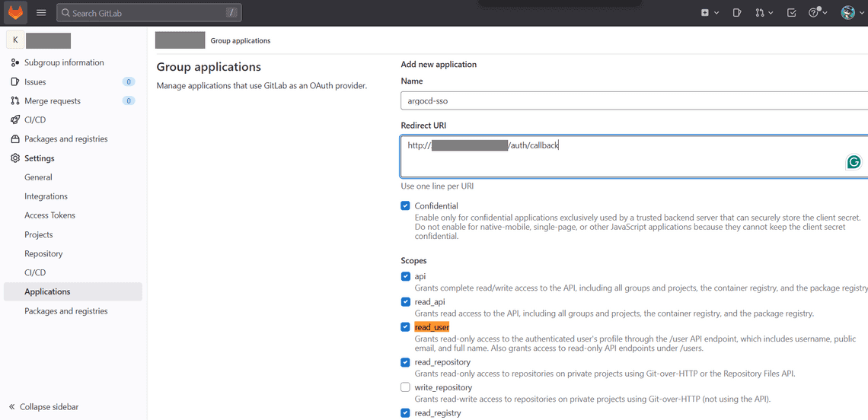Click Collapse sidebar link
Screen dimensions: 868x420
[x=49, y=407]
